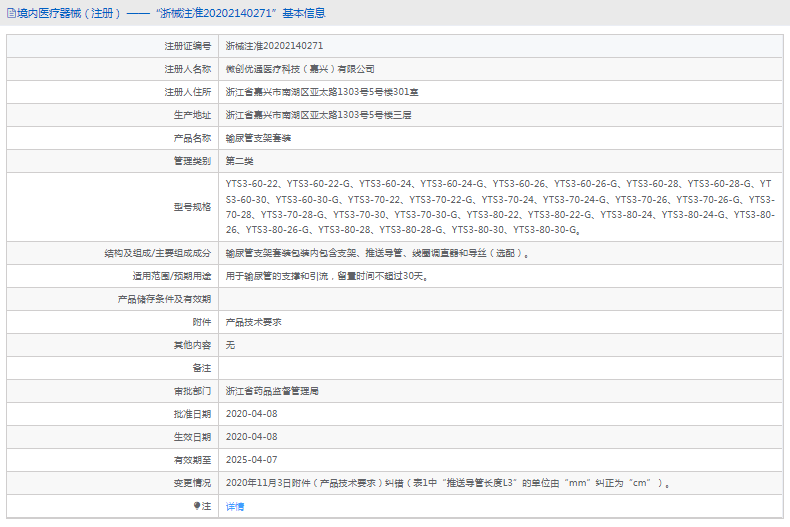Image resolution: width=790 pixels, height=527 pixels.
Task: Click the 生效日期 label
Action: 192,437
